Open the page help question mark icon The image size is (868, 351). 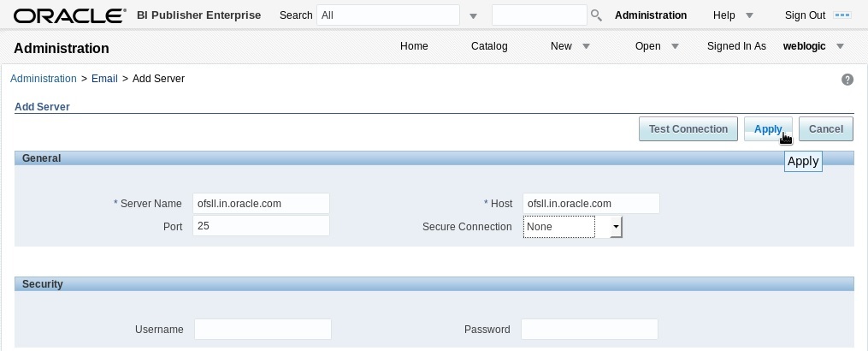(847, 80)
